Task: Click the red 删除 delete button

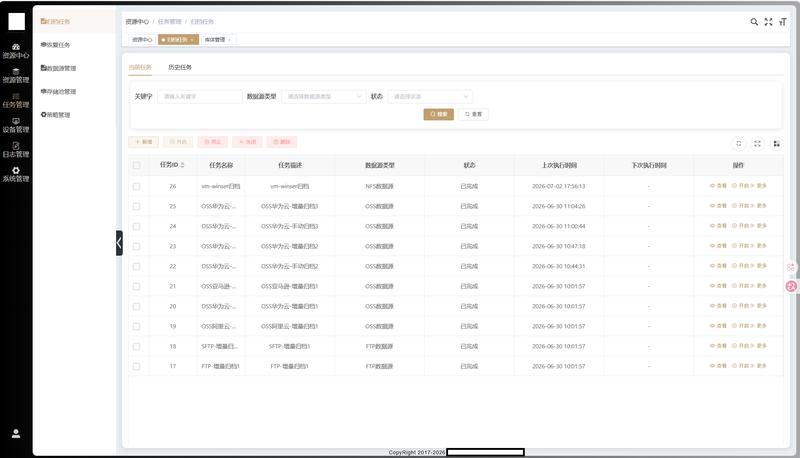Action: [282, 142]
